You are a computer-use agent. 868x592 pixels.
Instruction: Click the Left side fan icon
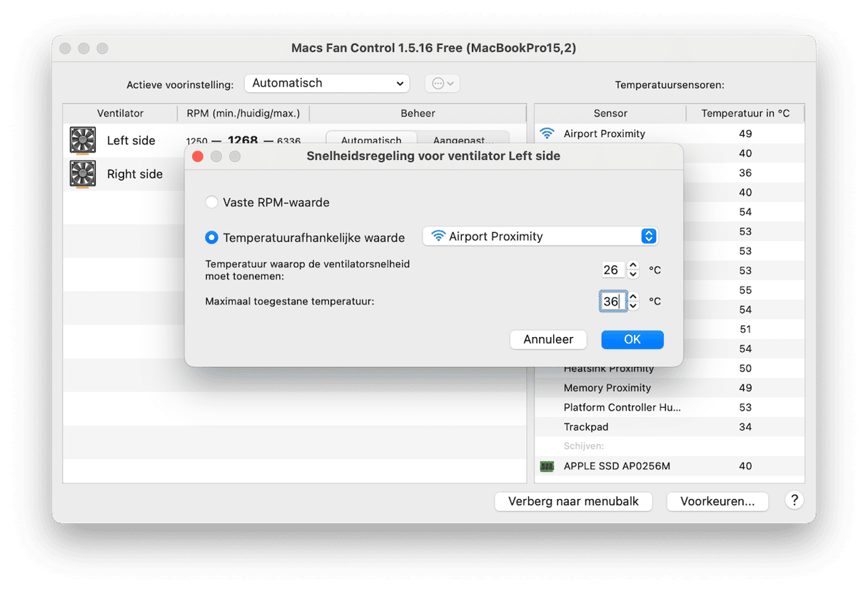(83, 140)
